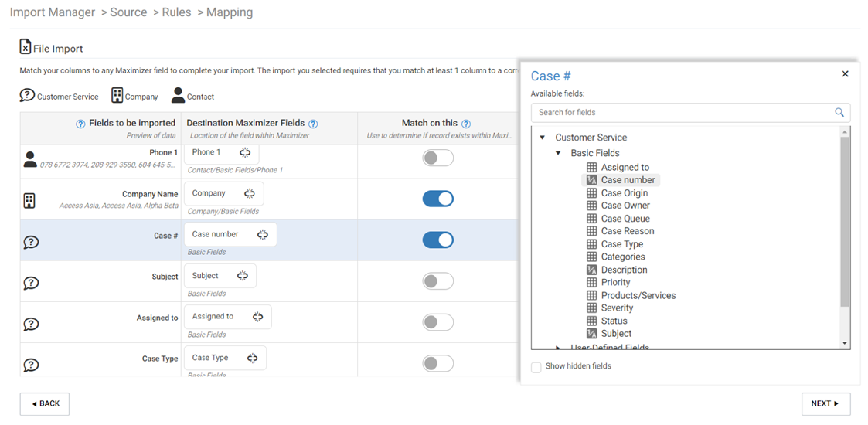
Task: Enable Match on this for Assigned to
Action: pos(438,322)
